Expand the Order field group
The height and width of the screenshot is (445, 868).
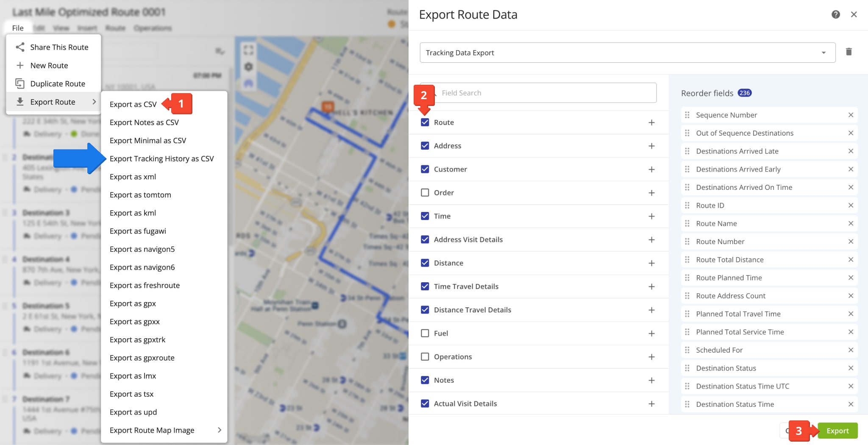point(651,193)
